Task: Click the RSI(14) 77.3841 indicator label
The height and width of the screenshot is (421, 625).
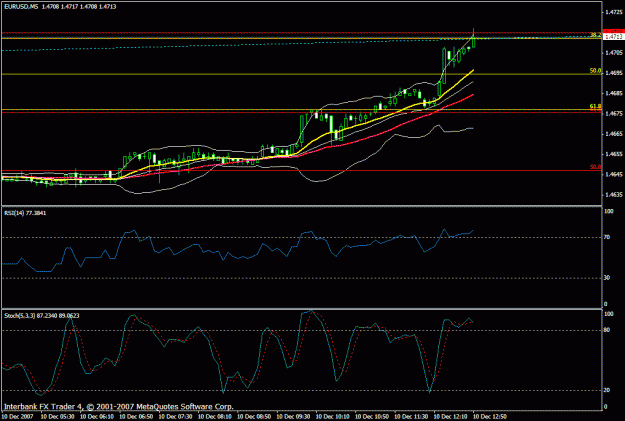Action: [25, 213]
